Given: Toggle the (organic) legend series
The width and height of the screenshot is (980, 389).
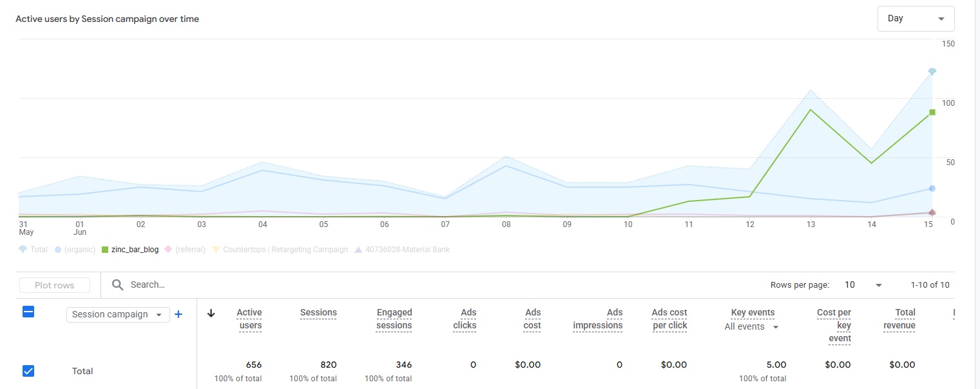Looking at the screenshot, I should tap(75, 250).
